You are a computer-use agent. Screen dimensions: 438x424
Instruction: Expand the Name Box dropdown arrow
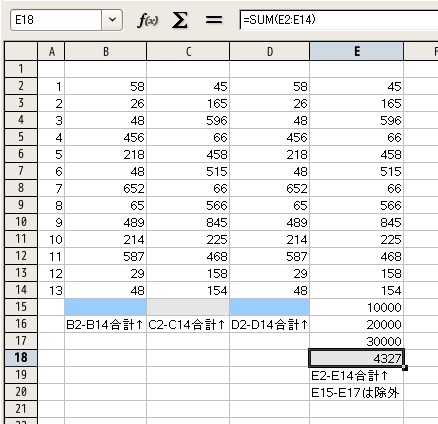(112, 20)
